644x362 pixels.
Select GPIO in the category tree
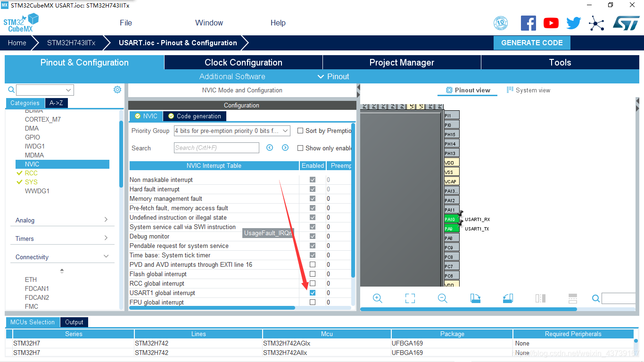(33, 137)
